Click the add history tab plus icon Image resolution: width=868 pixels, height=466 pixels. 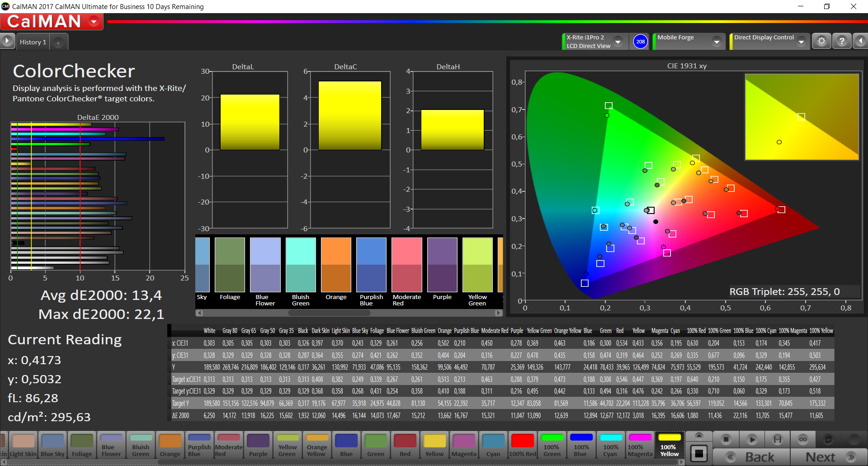point(58,43)
